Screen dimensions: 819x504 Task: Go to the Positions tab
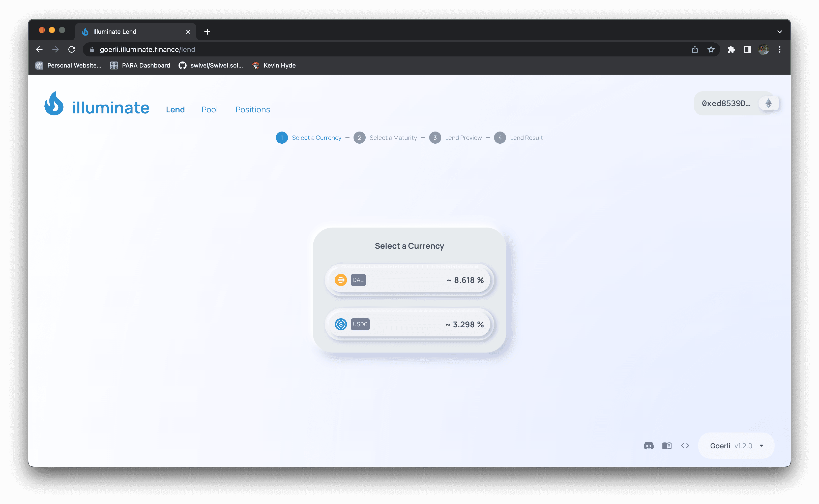[x=252, y=110]
